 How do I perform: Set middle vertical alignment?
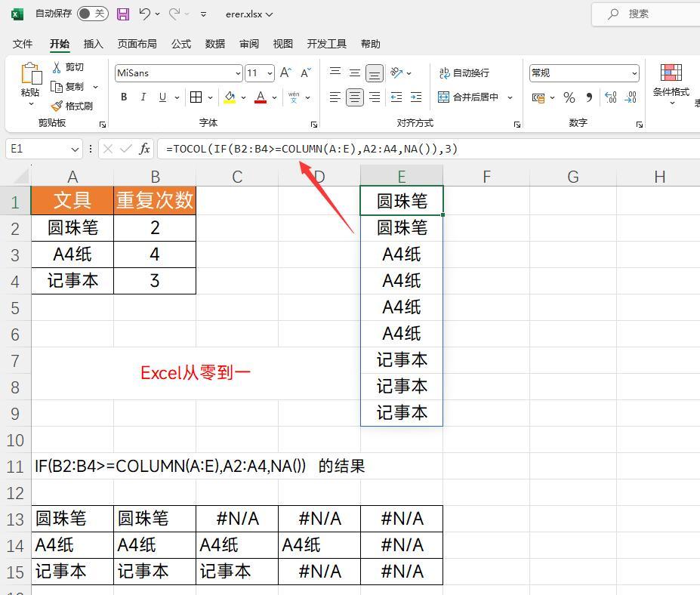pos(355,72)
